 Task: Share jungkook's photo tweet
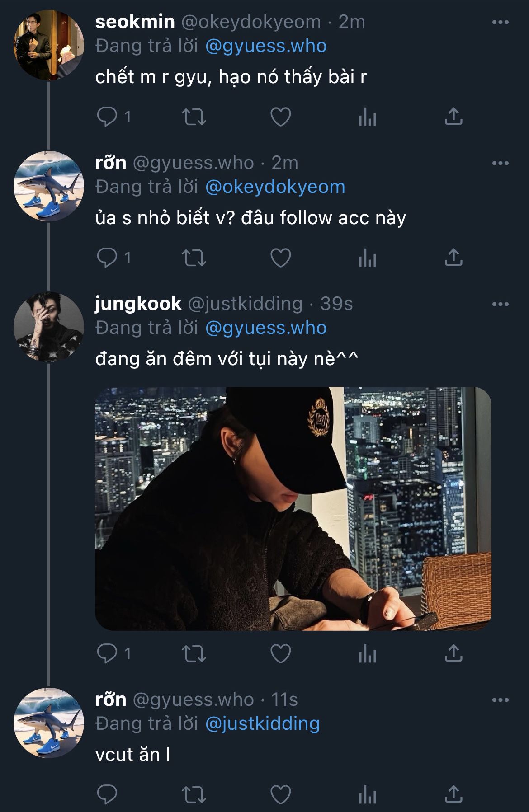tap(453, 653)
